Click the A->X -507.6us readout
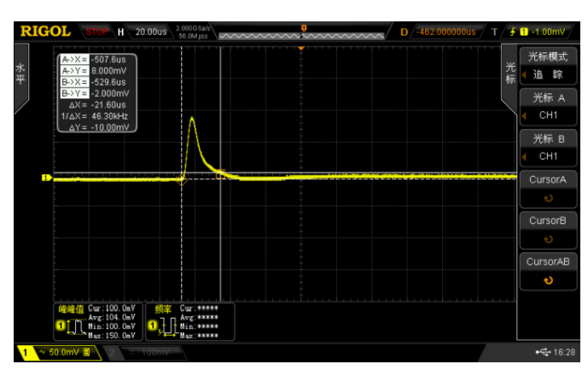The width and height of the screenshot is (588, 370). pos(94,59)
